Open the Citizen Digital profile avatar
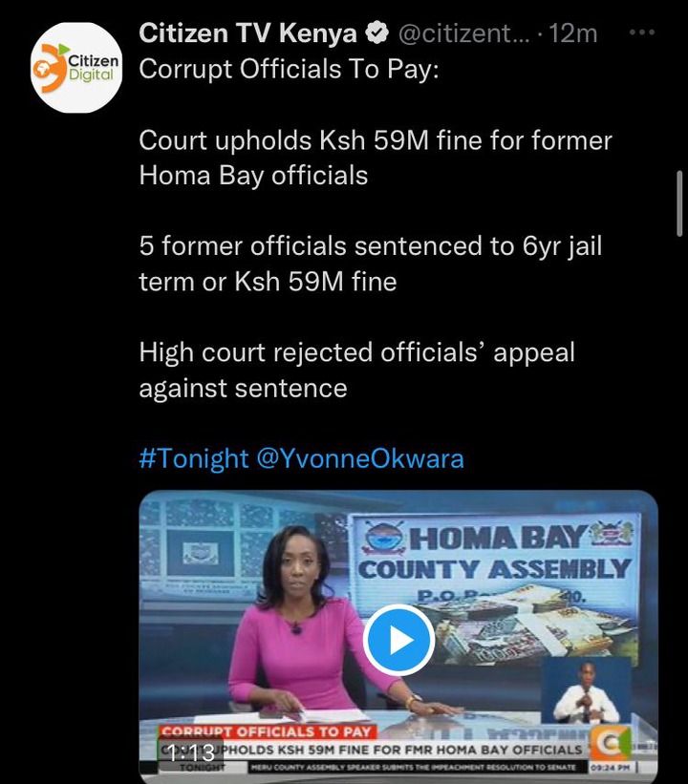This screenshot has width=688, height=784. pos(76,68)
